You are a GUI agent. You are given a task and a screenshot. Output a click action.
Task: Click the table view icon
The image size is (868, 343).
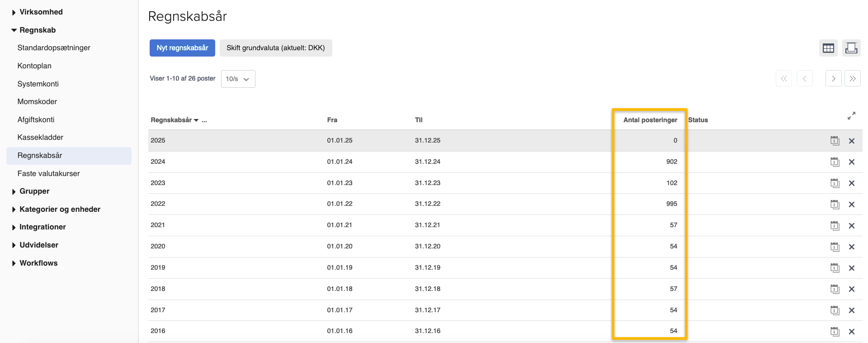(828, 48)
